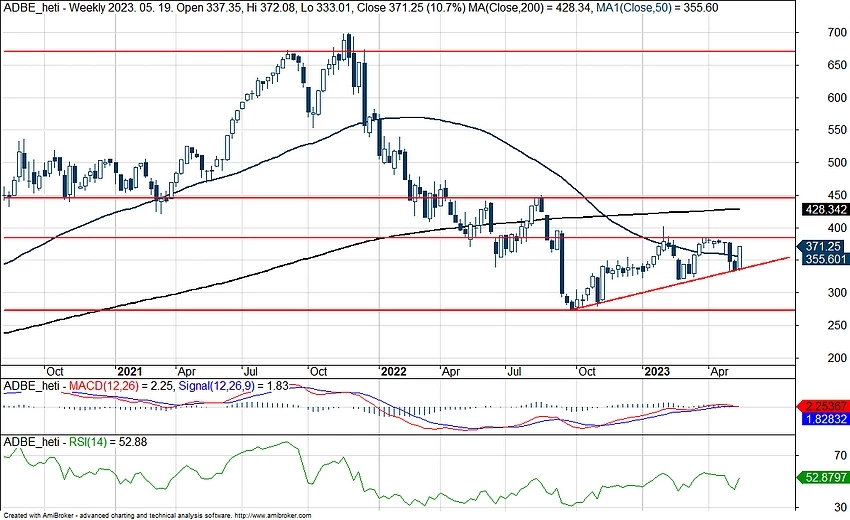This screenshot has height=520, width=850.
Task: Click the 200 price axis label
Action: tap(837, 357)
